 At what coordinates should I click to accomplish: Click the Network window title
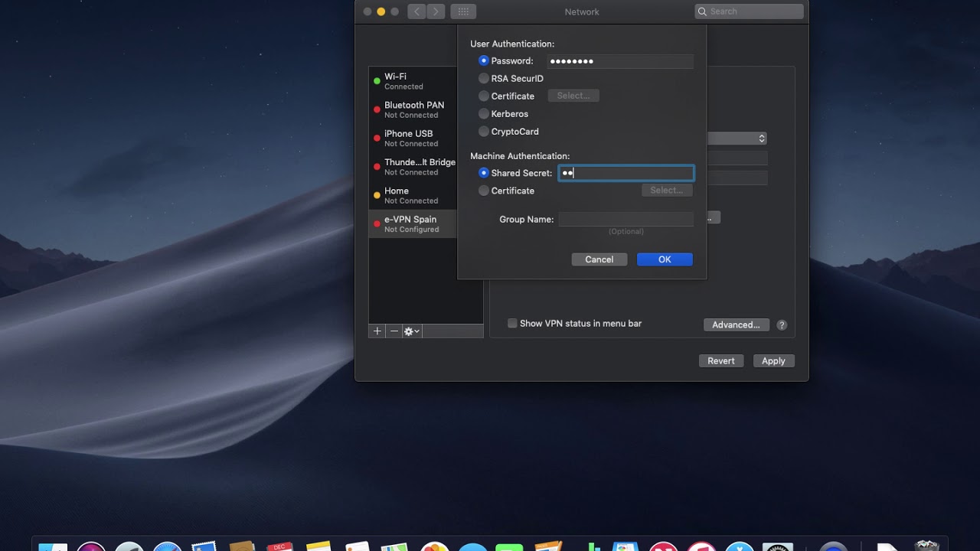(x=582, y=11)
